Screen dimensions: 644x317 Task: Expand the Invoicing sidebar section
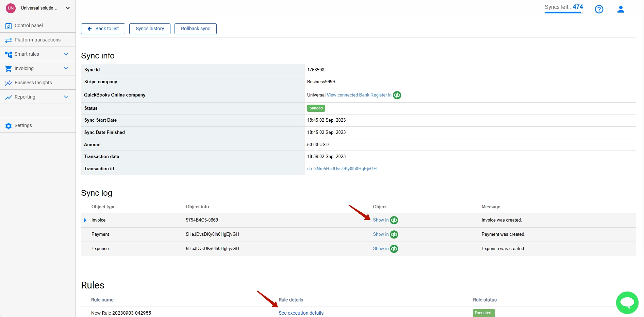[x=66, y=68]
